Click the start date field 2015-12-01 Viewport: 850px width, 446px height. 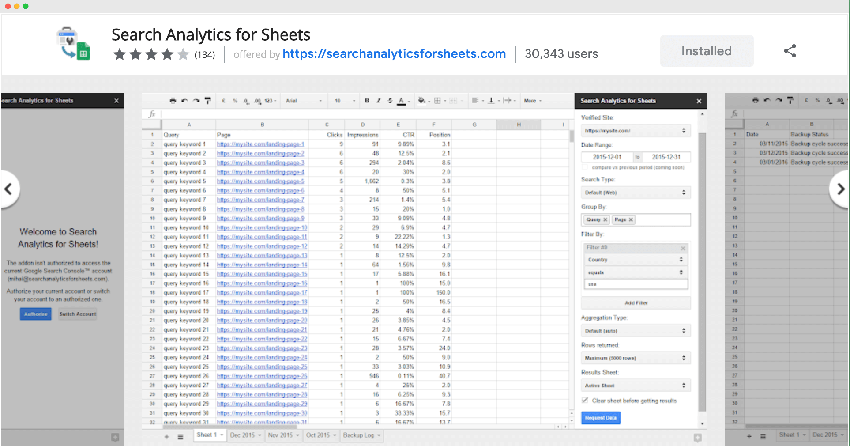(606, 156)
